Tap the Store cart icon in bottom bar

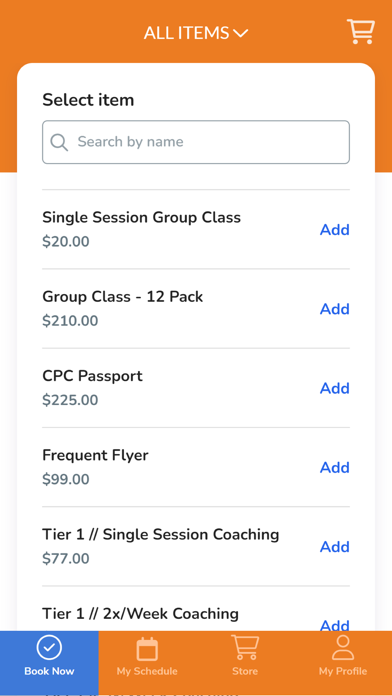[245, 648]
